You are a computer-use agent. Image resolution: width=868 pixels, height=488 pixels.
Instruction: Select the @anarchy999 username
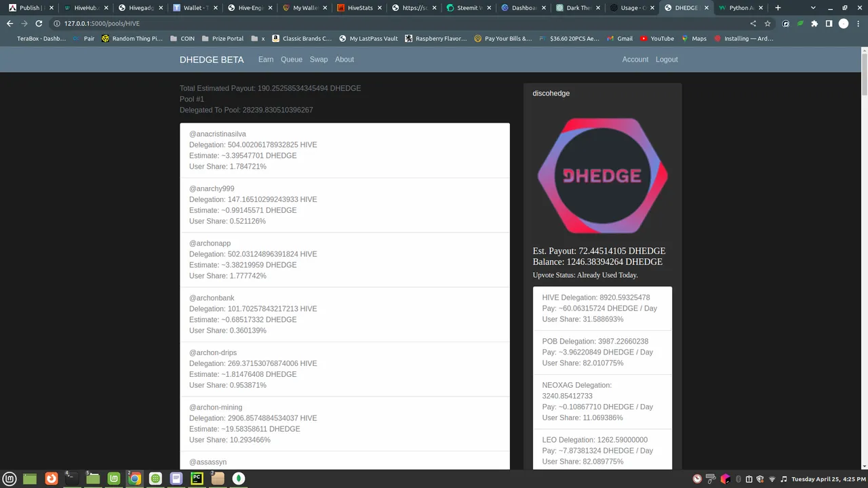[212, 188]
